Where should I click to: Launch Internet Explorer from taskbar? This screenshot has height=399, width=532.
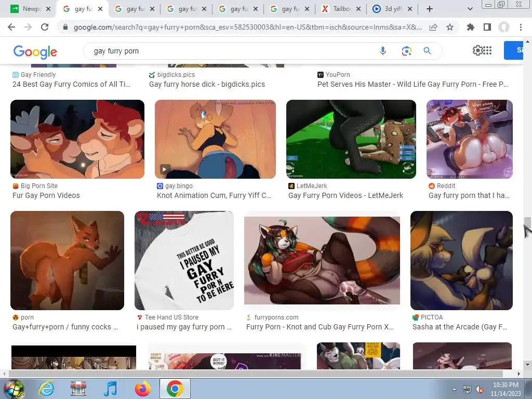pyautogui.click(x=46, y=389)
